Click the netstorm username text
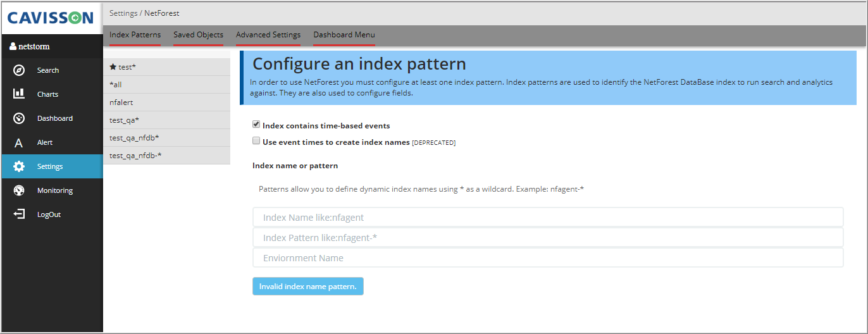This screenshot has height=334, width=868. (x=34, y=47)
